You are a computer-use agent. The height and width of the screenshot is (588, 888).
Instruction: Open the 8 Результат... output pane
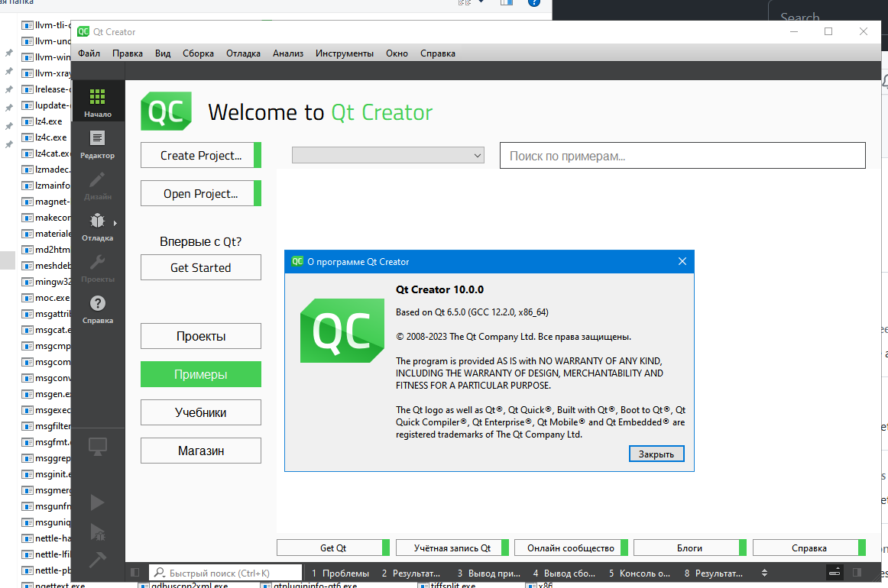coord(714,573)
